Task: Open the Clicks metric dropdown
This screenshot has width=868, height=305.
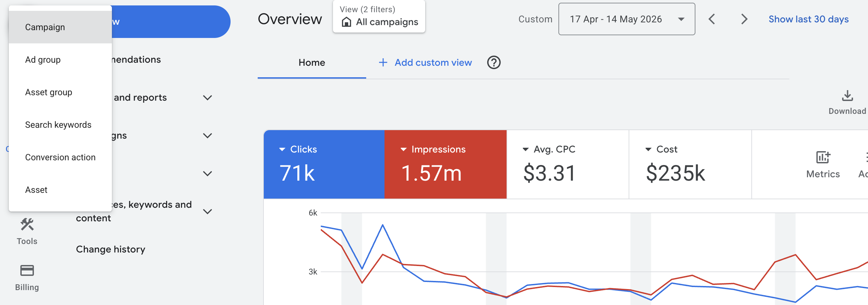Action: point(282,149)
